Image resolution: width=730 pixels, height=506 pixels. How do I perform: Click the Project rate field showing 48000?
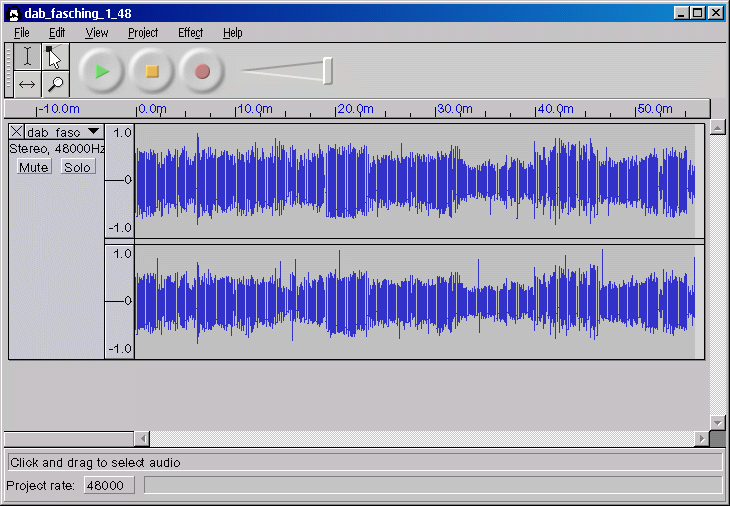(x=109, y=485)
